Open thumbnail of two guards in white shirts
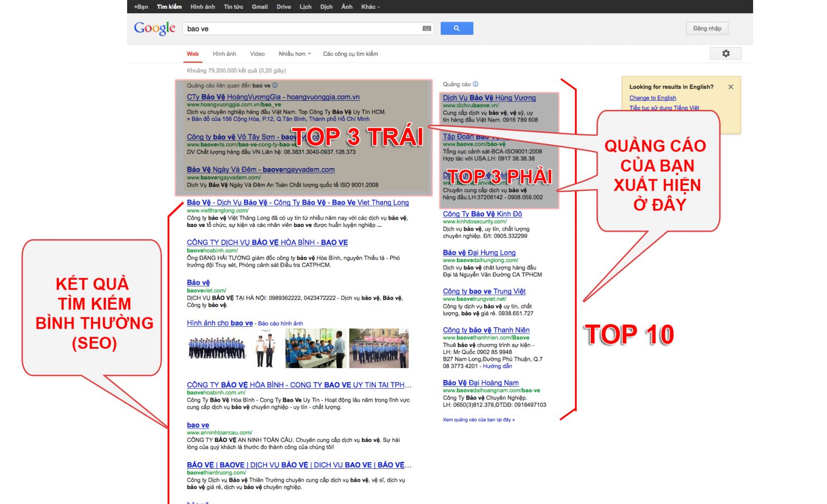Screen dimensions: 827x504 [x=266, y=348]
